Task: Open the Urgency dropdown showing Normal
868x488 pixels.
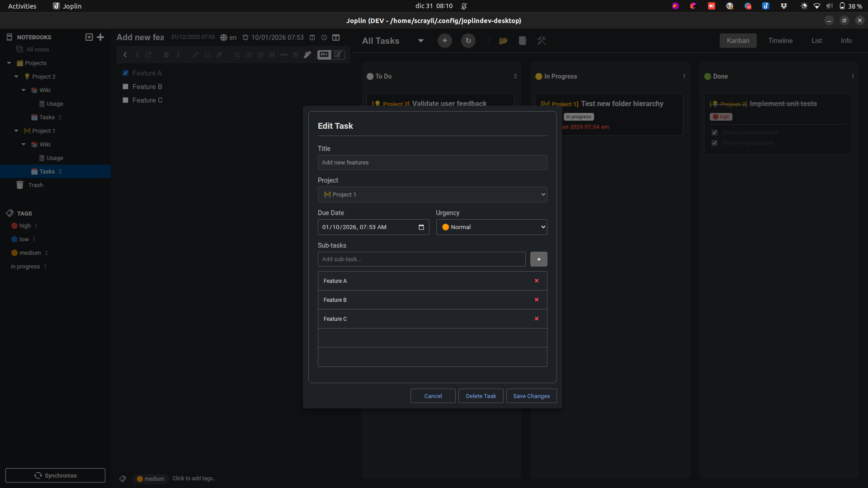Action: coord(491,227)
